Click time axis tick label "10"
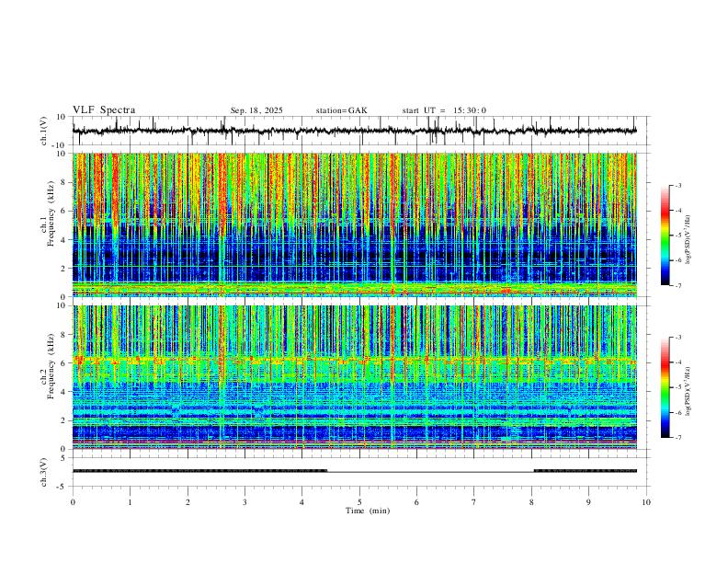This screenshot has height=563, width=728. coord(646,502)
